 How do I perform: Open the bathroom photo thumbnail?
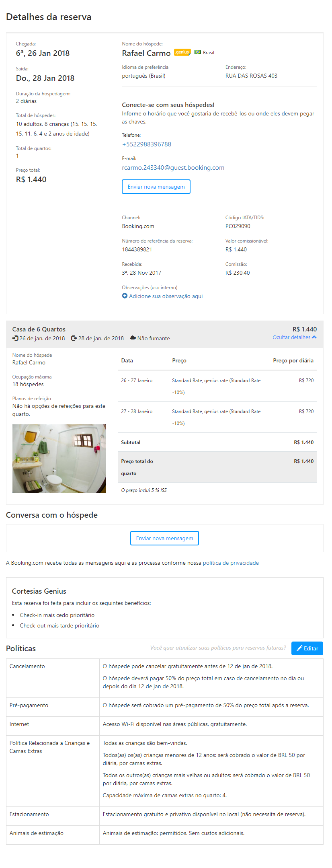[59, 459]
